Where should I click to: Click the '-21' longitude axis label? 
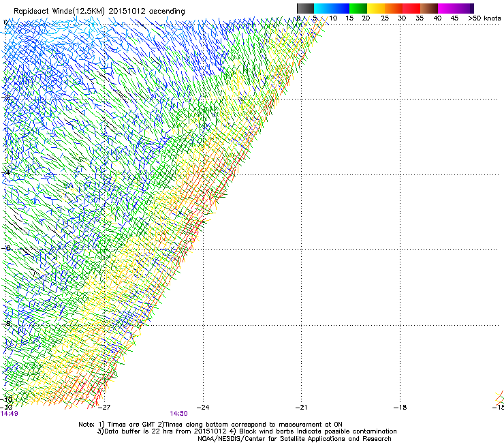301,408
